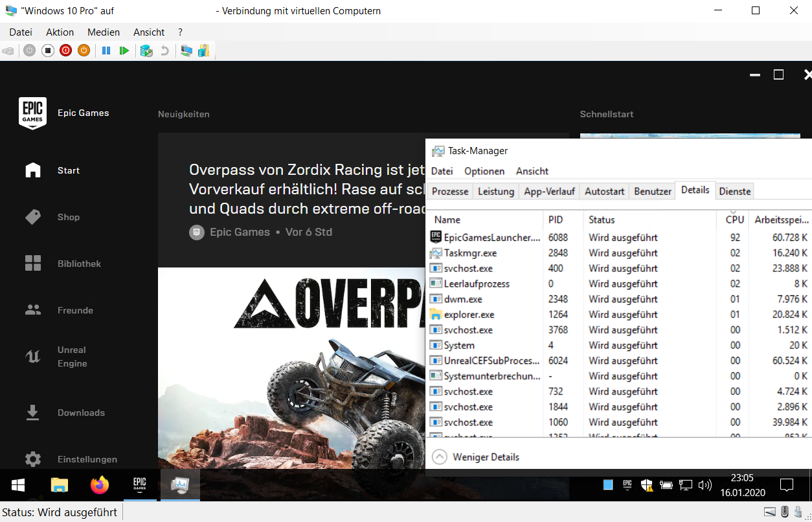Click the Ctrl+Alt+Del icon in VM toolbar

click(8, 51)
